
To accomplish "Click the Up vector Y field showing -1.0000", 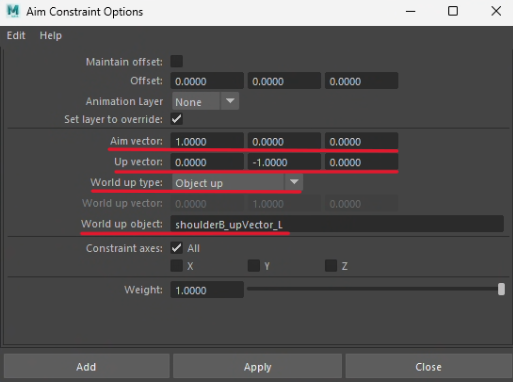I will tap(284, 162).
